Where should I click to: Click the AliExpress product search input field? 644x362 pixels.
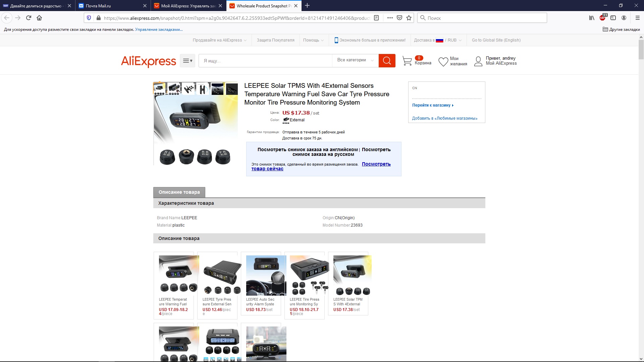point(265,61)
